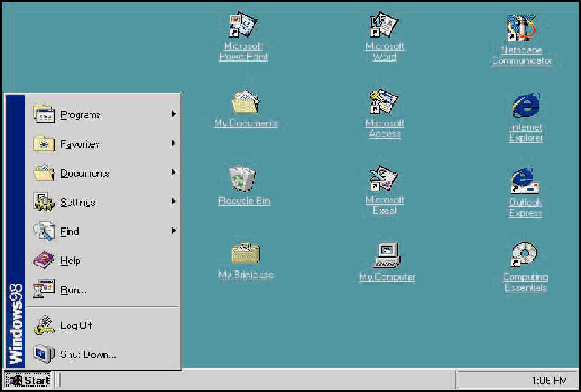Click the Outlook Express label text
Screen dimensions: 581x392
(x=525, y=207)
